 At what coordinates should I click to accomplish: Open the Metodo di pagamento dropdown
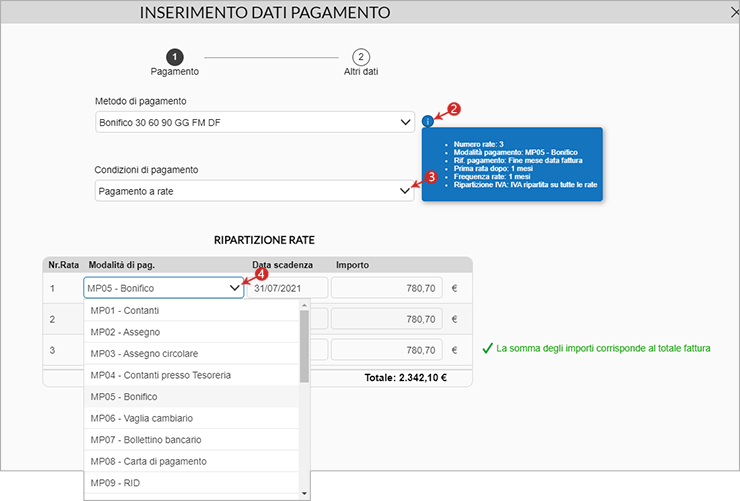point(255,122)
